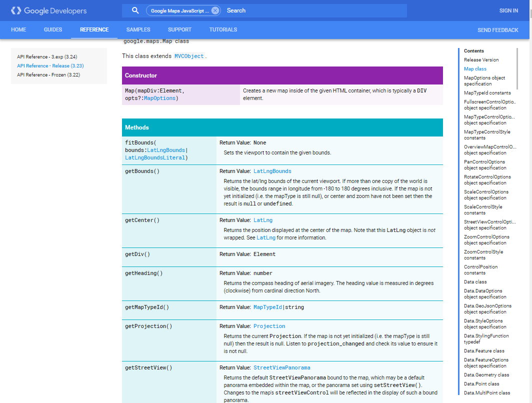Viewport: 532px width, 403px height.
Task: Jump to RotateControlOptions object specification
Action: (x=487, y=180)
